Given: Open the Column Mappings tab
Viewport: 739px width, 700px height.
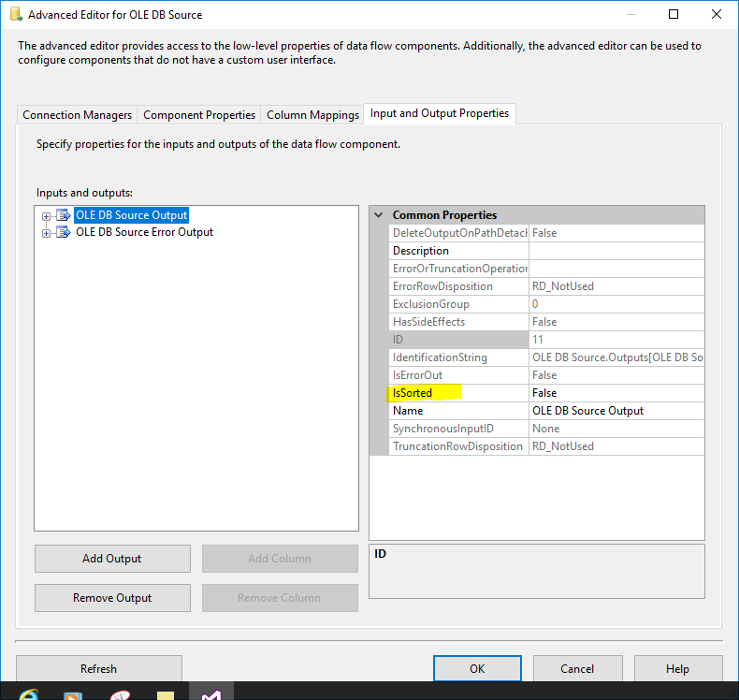Looking at the screenshot, I should click(x=312, y=115).
